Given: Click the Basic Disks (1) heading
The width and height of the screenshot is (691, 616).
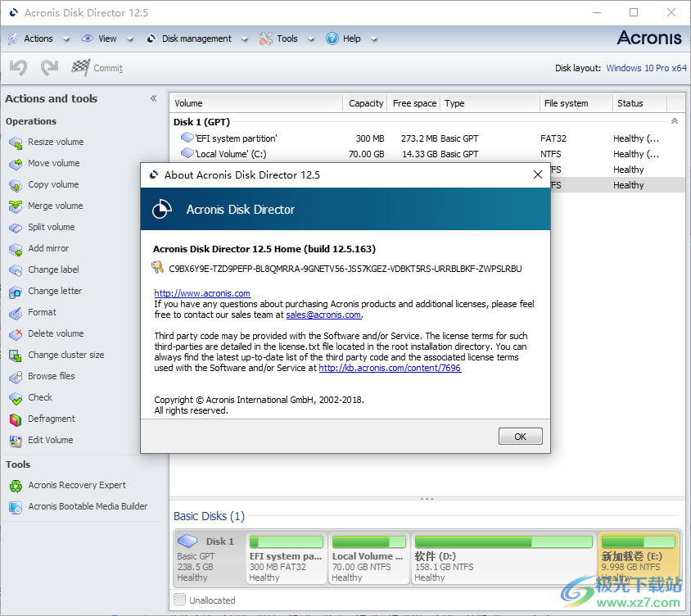Looking at the screenshot, I should click(209, 516).
